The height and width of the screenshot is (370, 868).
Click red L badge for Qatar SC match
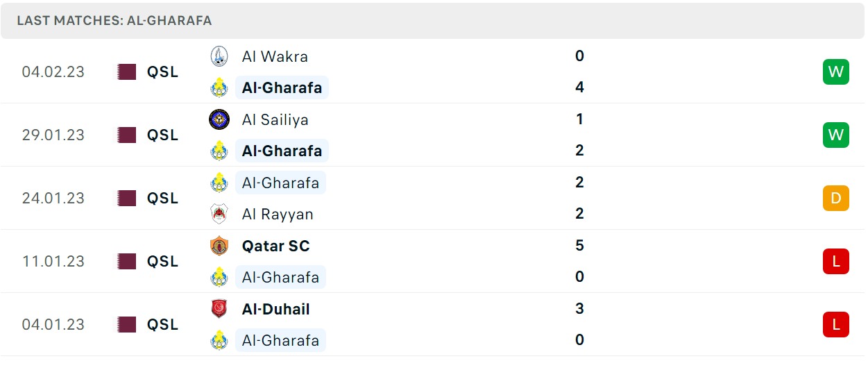[836, 261]
